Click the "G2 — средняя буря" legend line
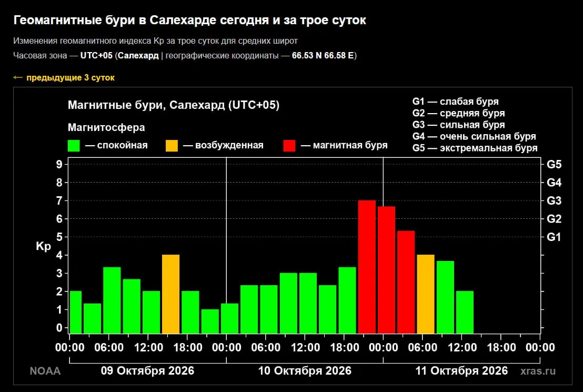Viewport: 583px width, 392px height. pyautogui.click(x=458, y=113)
